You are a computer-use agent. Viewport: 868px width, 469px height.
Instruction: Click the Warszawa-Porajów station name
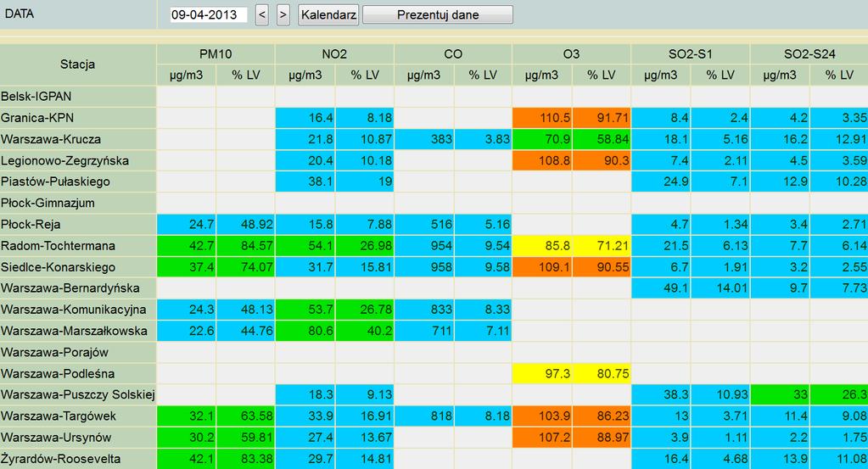(x=54, y=352)
